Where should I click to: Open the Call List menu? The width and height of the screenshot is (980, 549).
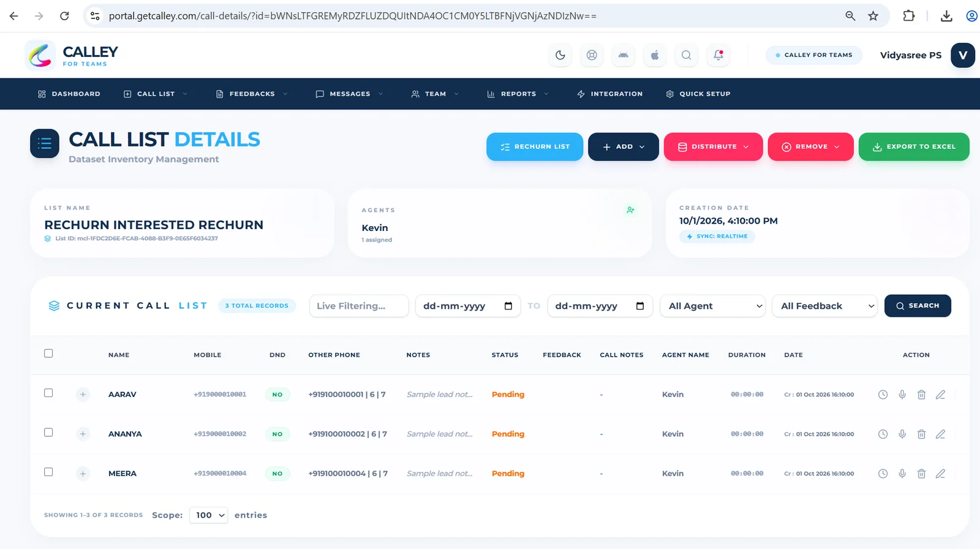click(x=156, y=94)
